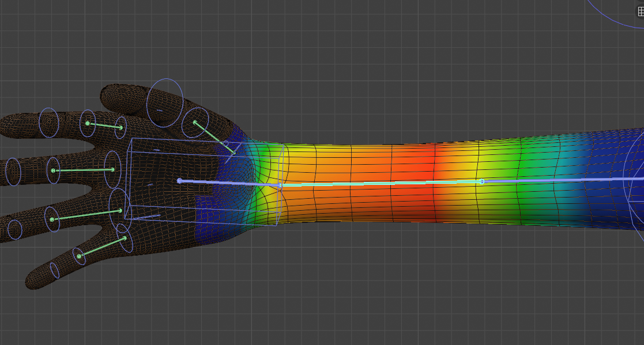Select the green thumb bone
The image size is (644, 345).
[214, 137]
